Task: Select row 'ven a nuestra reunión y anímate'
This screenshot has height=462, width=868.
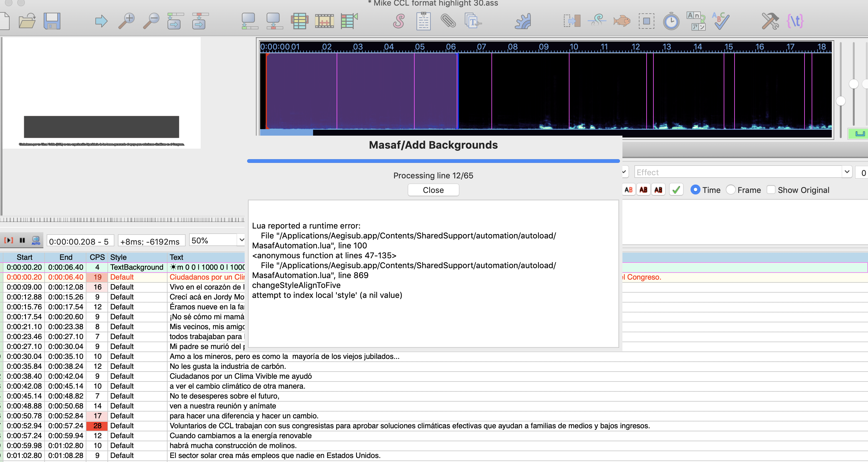Action: pos(434,406)
